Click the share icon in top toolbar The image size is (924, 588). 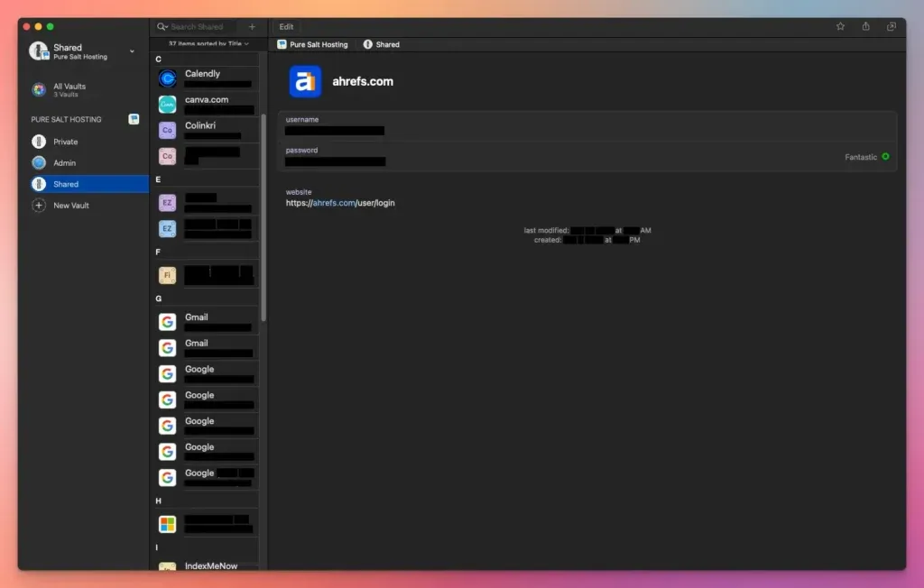(866, 27)
